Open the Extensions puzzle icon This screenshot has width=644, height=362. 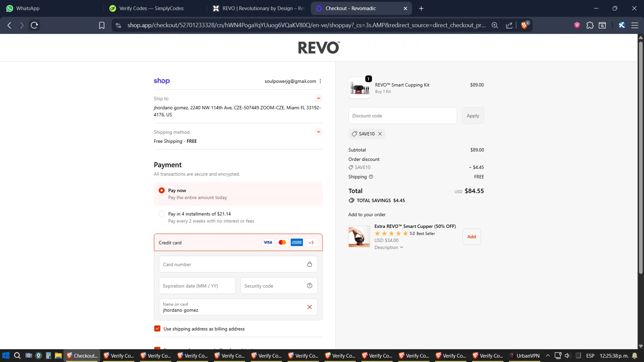pyautogui.click(x=590, y=25)
